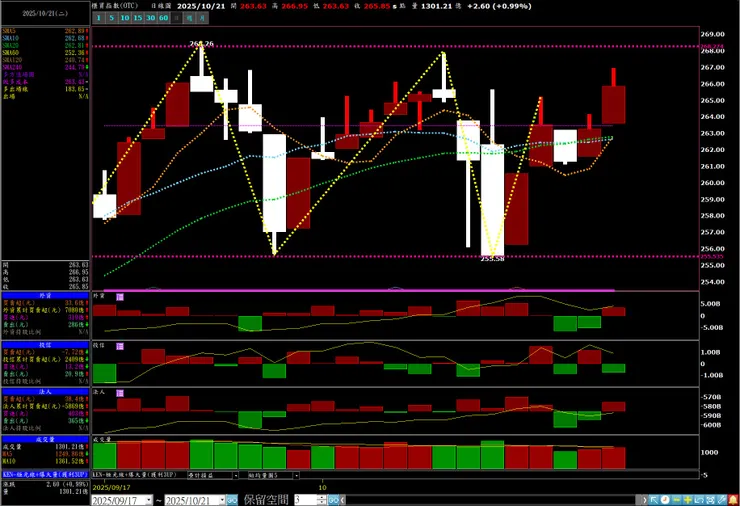This screenshot has width=740, height=506.
Task: Click the SMA240 legend row
Action: point(45,67)
